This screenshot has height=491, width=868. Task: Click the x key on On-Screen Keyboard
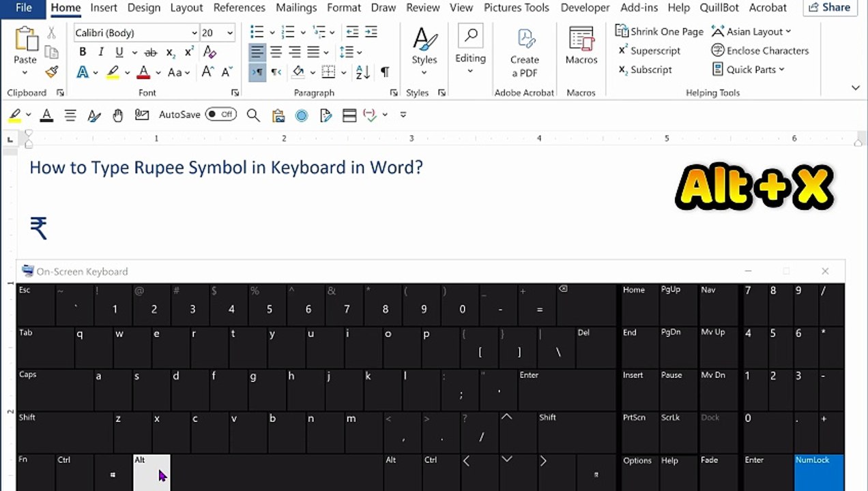point(171,431)
